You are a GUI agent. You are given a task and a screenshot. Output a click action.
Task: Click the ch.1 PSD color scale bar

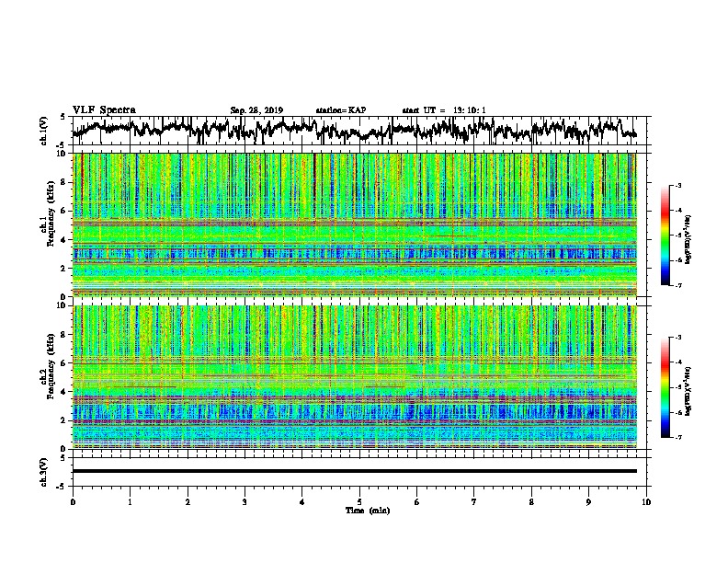(x=665, y=236)
